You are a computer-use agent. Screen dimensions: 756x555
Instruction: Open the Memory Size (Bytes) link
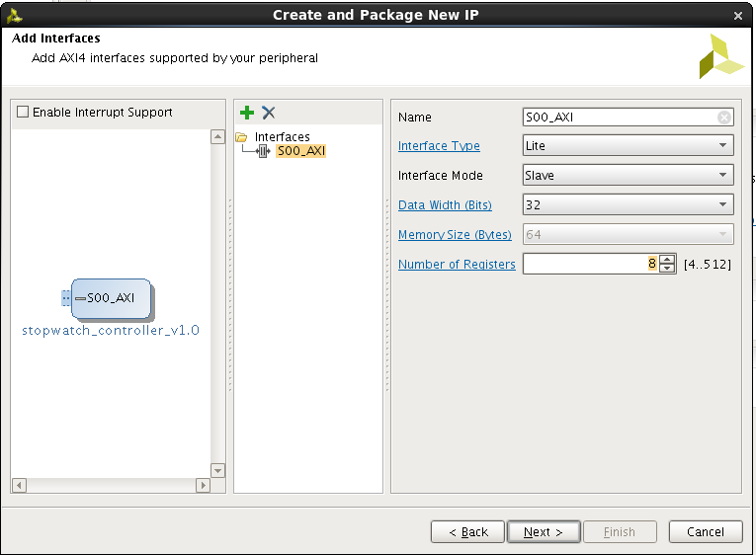(x=455, y=235)
